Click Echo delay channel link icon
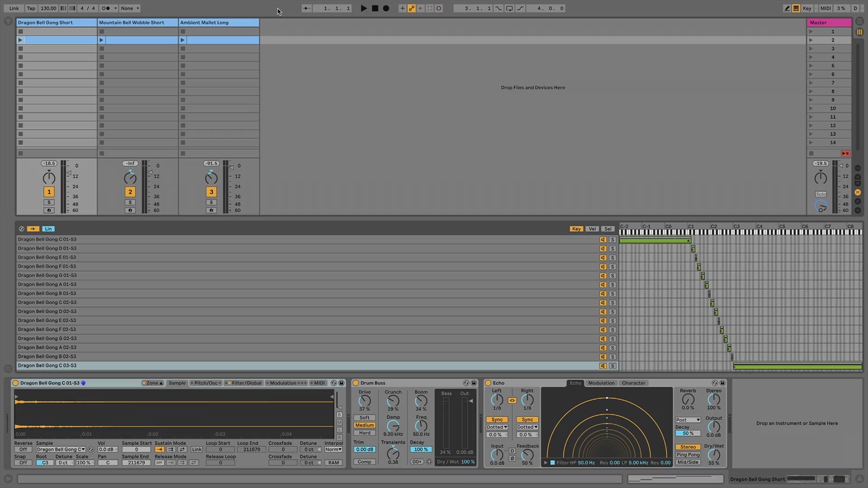Screen dimensions: 868x488 click(x=512, y=400)
